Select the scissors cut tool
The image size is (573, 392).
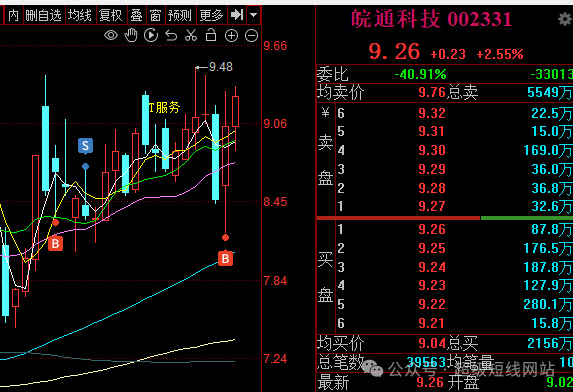coord(191,35)
